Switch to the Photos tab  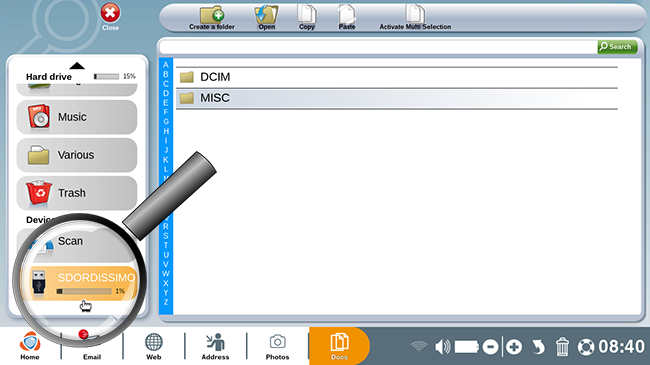277,347
